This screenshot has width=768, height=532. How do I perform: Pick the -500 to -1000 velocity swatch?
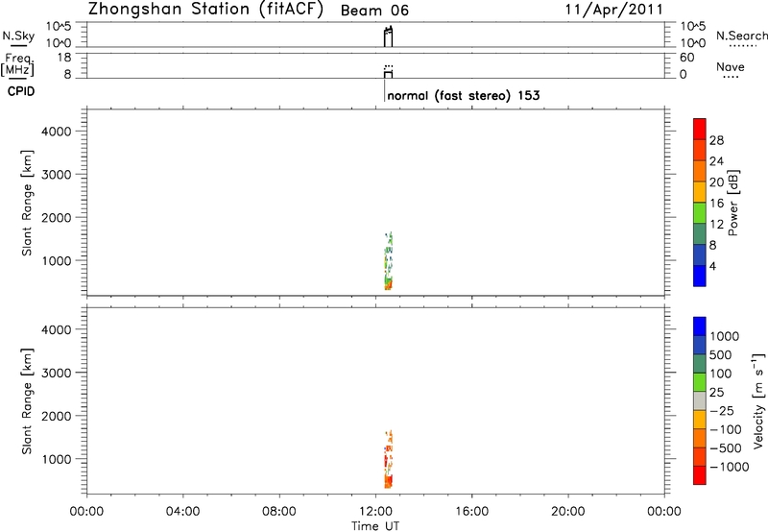point(700,456)
